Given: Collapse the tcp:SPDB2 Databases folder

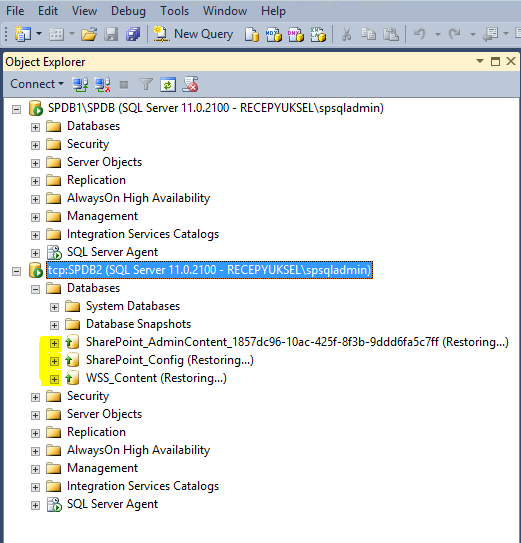Looking at the screenshot, I should tap(35, 289).
